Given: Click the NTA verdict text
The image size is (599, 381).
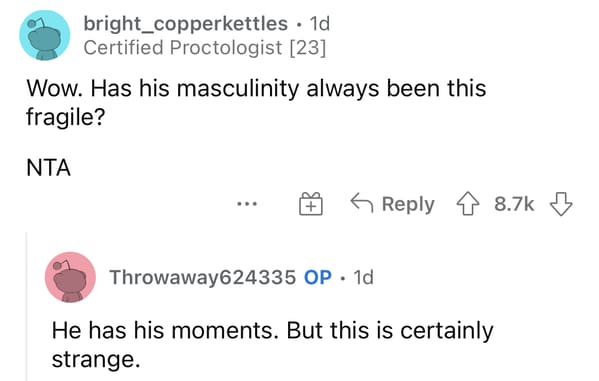Looking at the screenshot, I should [49, 168].
